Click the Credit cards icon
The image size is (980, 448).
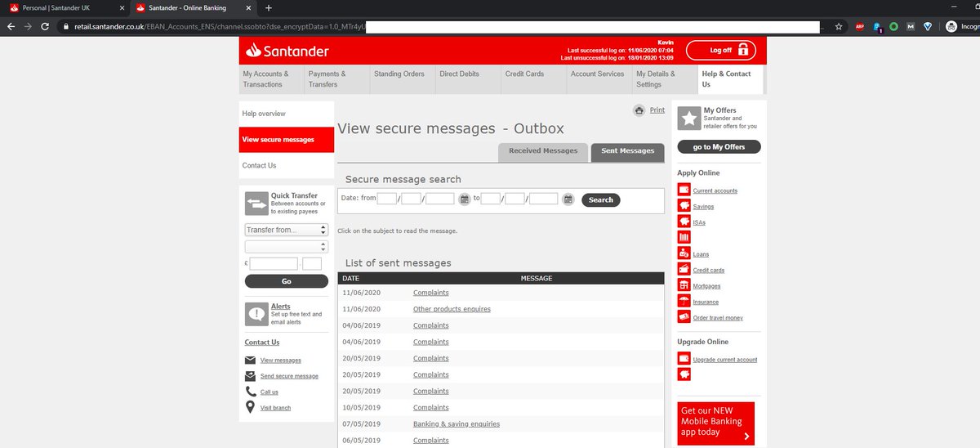(x=684, y=270)
